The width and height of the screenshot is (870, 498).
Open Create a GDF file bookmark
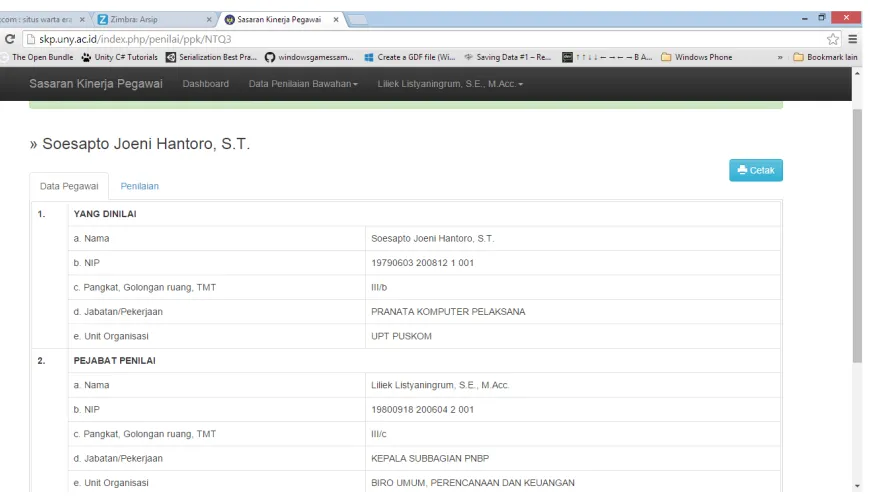coord(409,57)
